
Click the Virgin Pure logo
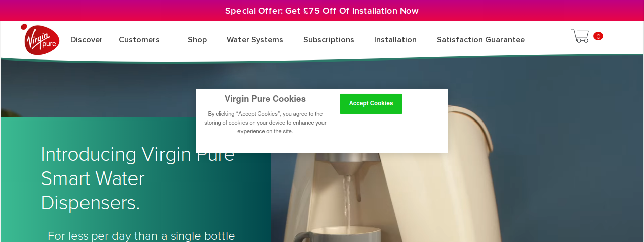(x=40, y=39)
